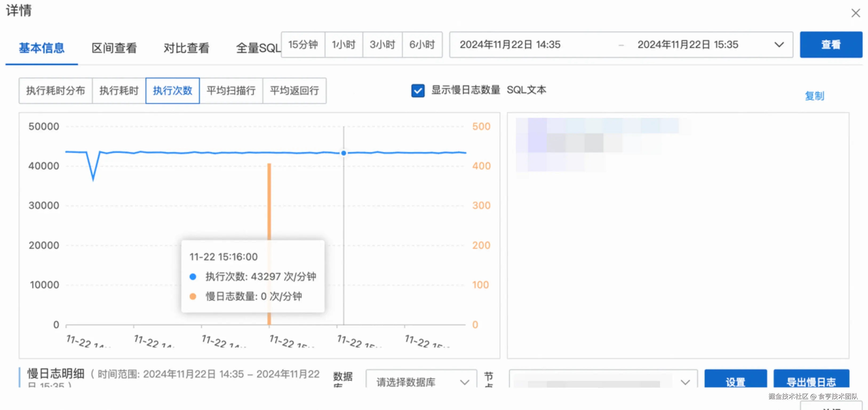The width and height of the screenshot is (868, 410).
Task: Expand the date range picker chevron
Action: click(779, 45)
